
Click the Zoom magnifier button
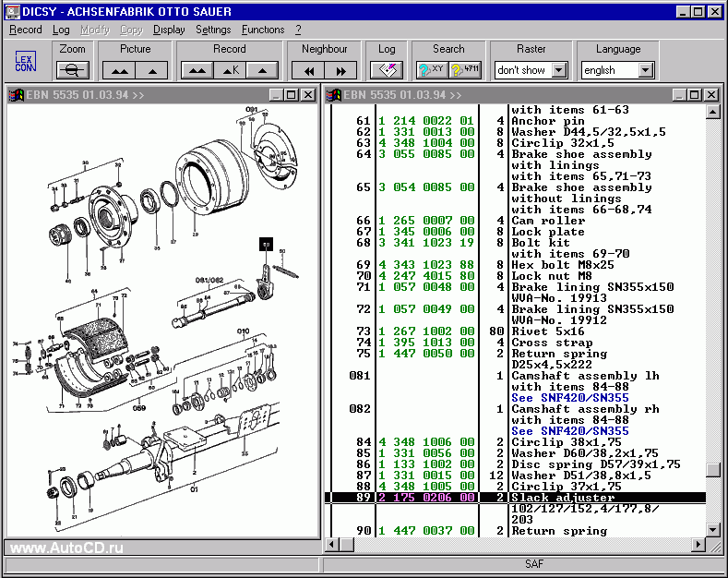72,70
